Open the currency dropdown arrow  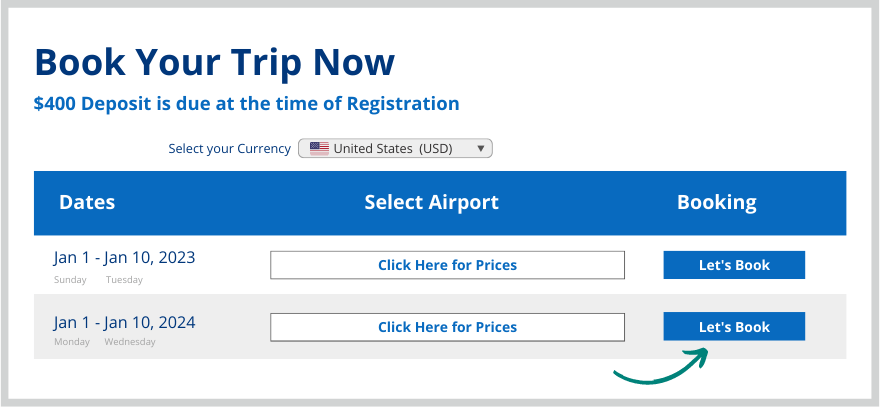(481, 149)
